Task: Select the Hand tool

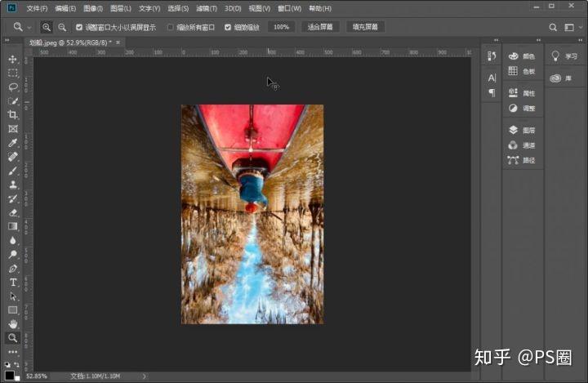Action: click(x=13, y=323)
